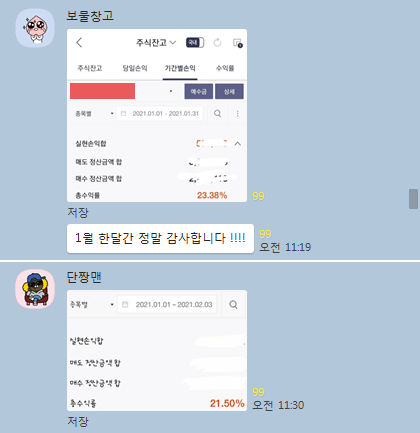Click the search magnifier next to 2021.01.31 date range
This screenshot has height=433, width=420.
[x=217, y=114]
